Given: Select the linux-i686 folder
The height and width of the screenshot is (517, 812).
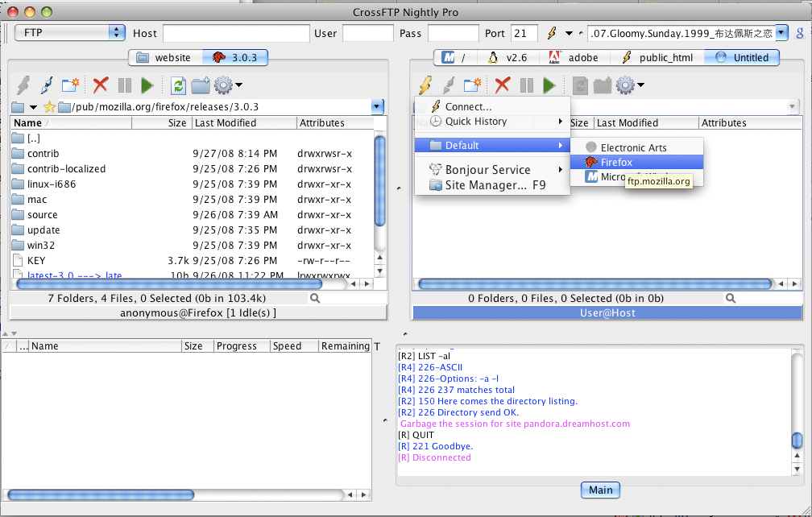Looking at the screenshot, I should (192, 184).
